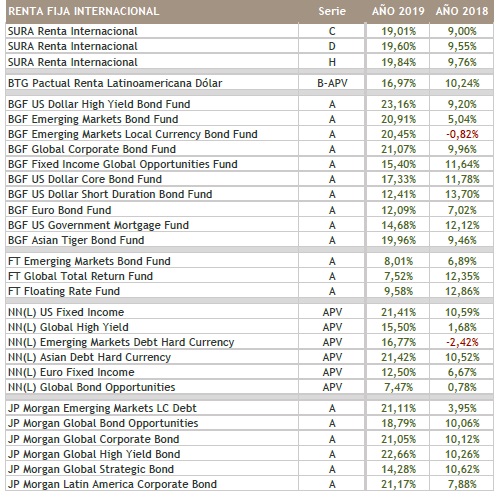Select the AÑO 2018 column header

click(x=462, y=11)
